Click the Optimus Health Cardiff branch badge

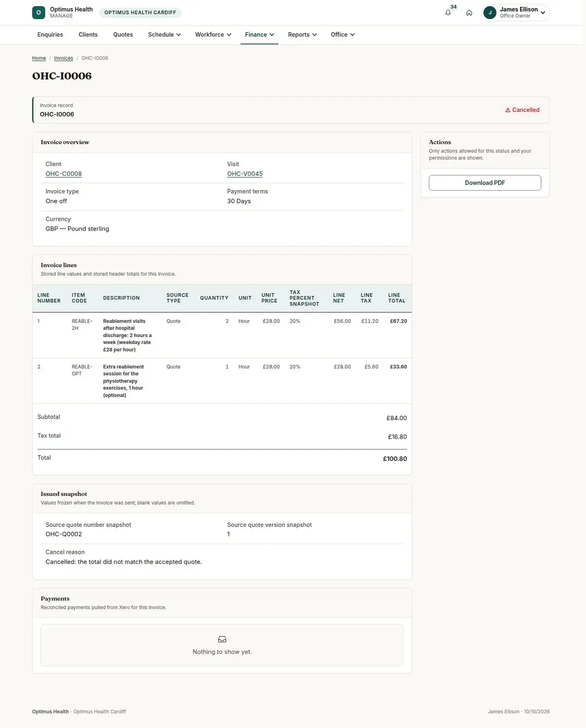tap(140, 13)
